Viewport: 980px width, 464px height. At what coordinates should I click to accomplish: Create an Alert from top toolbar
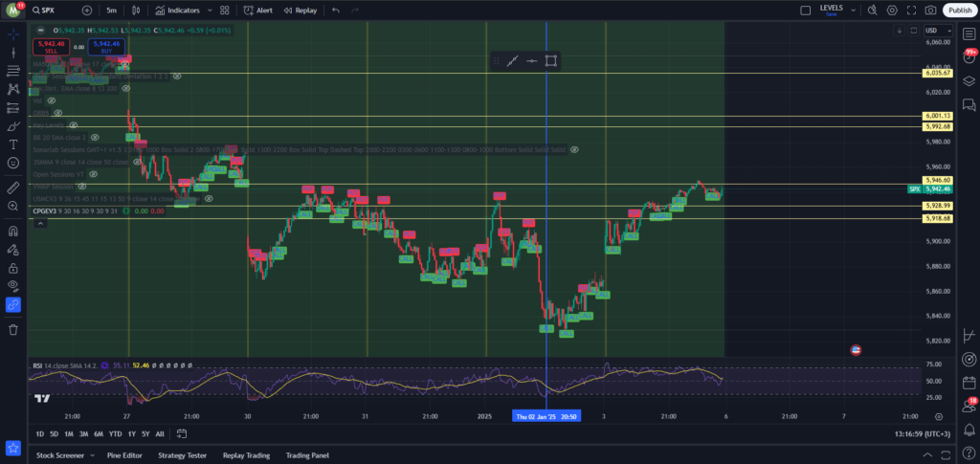pyautogui.click(x=258, y=10)
